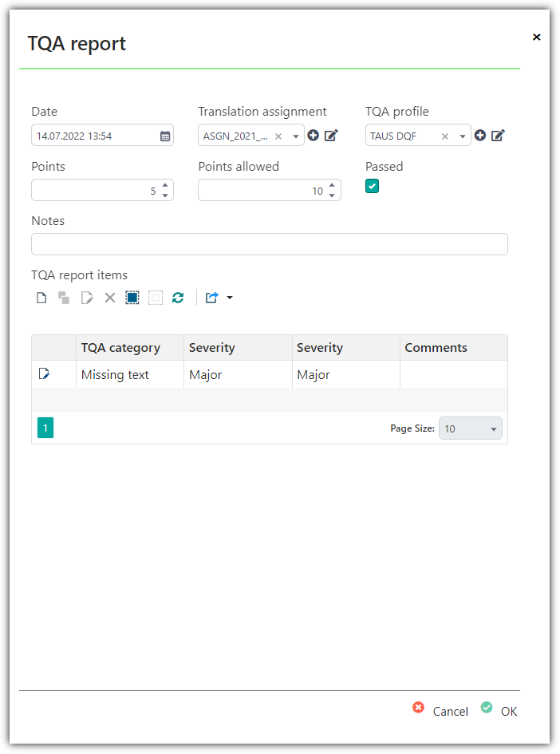This screenshot has width=560, height=754.
Task: Open the TQA profile dropdown arrow
Action: click(463, 136)
